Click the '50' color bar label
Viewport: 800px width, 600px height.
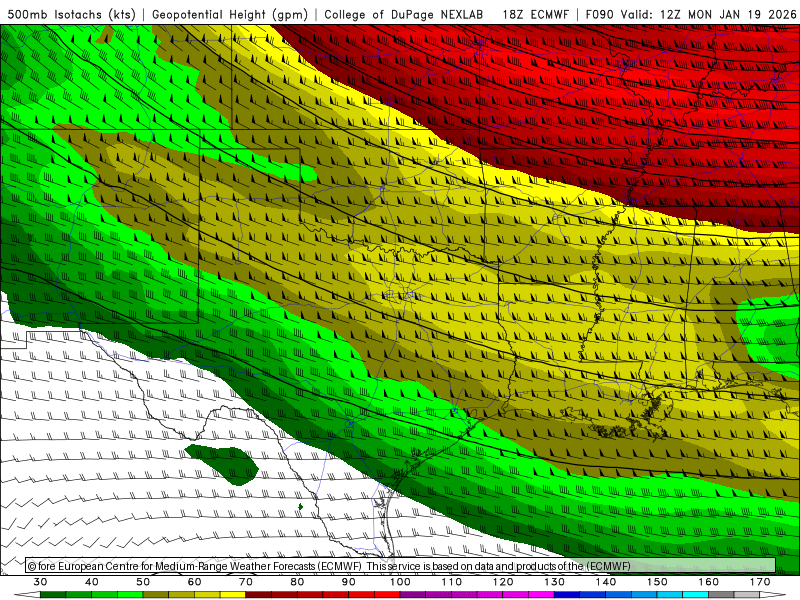coord(143,582)
